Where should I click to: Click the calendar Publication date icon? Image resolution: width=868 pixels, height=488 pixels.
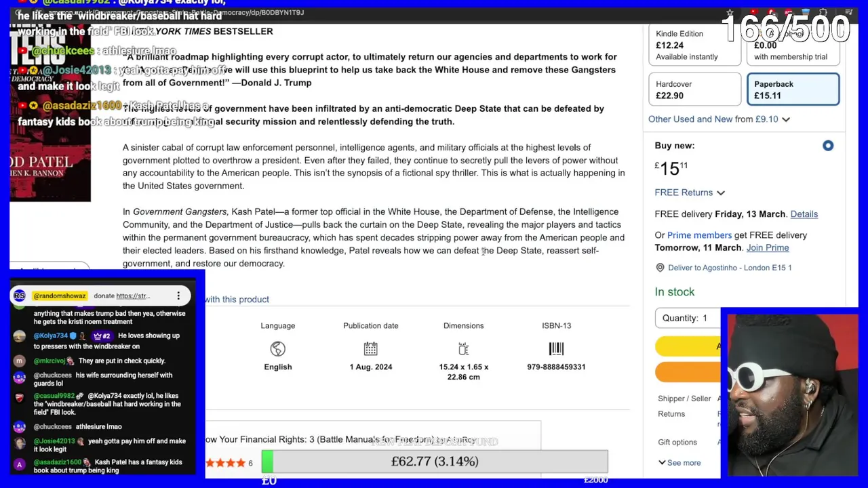point(370,348)
